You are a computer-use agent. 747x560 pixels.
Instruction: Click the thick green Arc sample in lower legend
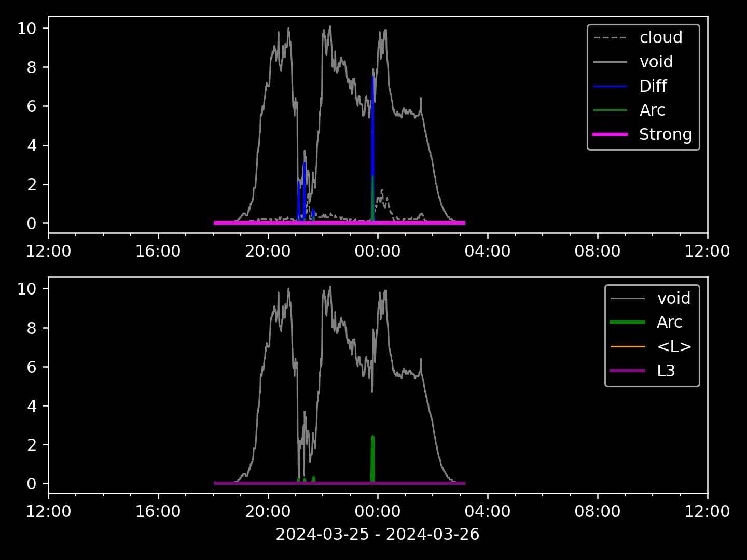(x=628, y=322)
